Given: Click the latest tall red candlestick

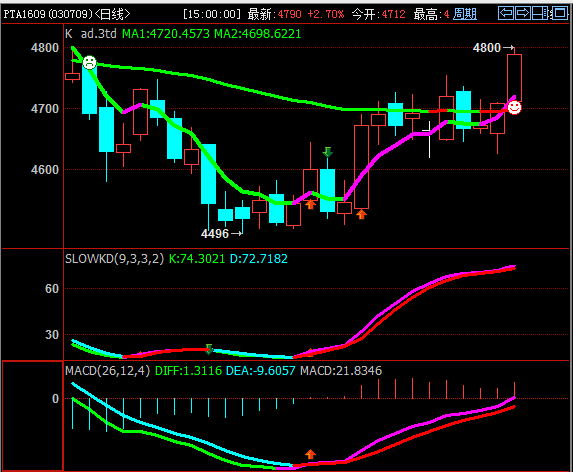Looking at the screenshot, I should pyautogui.click(x=515, y=78).
